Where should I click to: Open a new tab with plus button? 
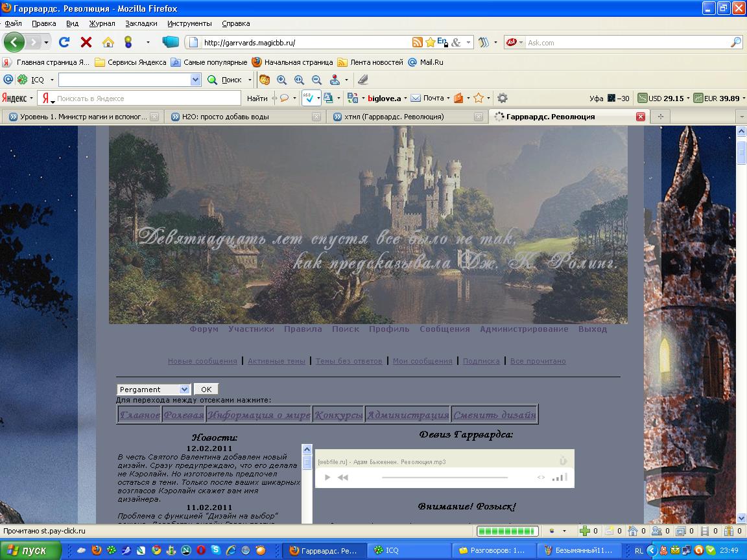click(660, 117)
